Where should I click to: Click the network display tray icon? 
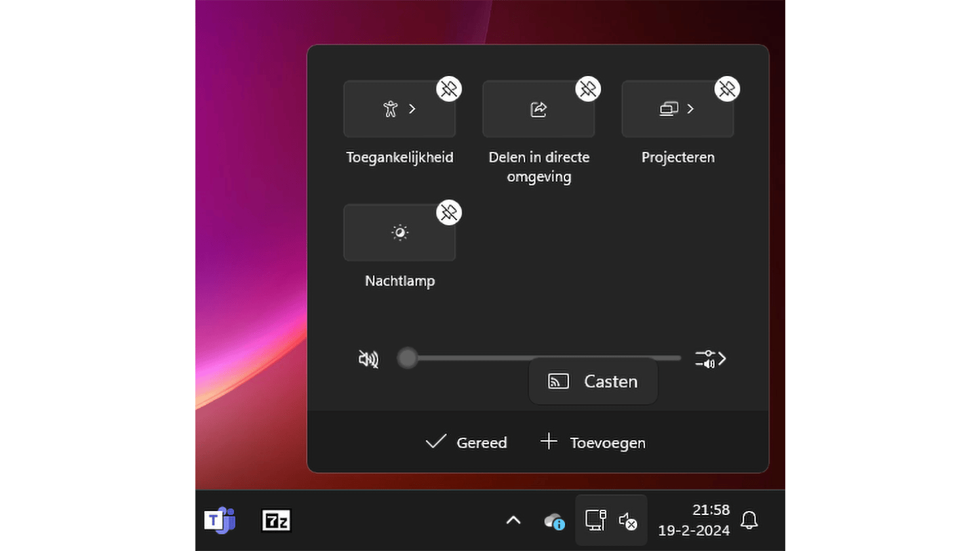pyautogui.click(x=595, y=520)
